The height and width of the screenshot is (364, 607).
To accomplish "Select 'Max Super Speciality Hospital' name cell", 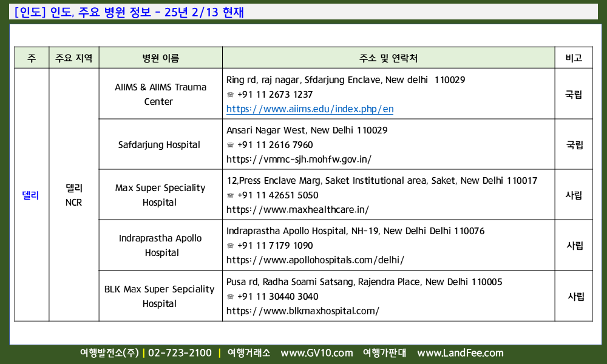I will click(160, 195).
